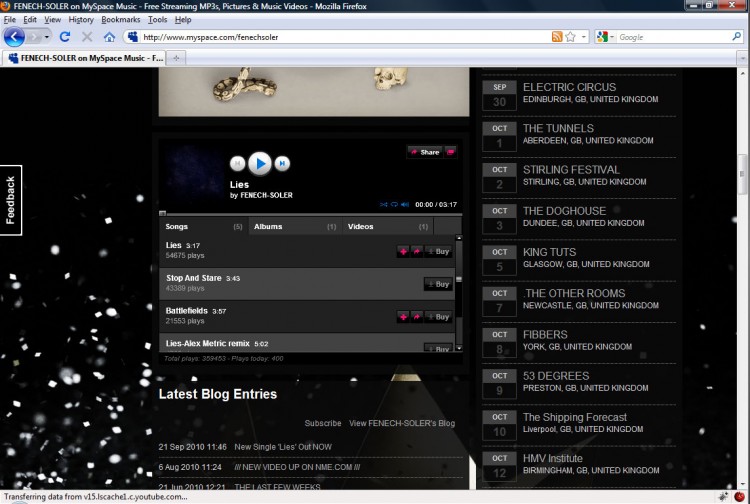The height and width of the screenshot is (504, 750).
Task: Add Lies song to playlist with plus icon
Action: click(x=403, y=252)
